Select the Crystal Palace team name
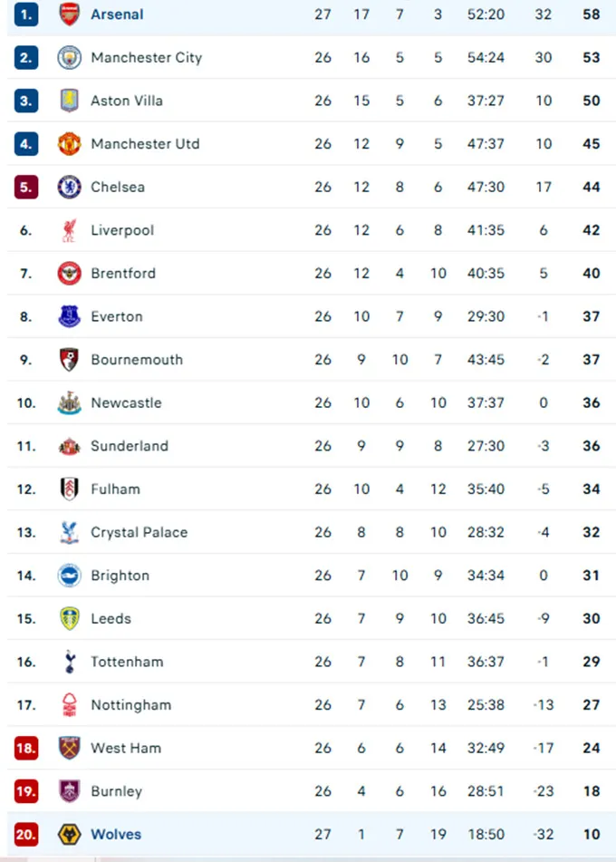616x862 pixels. 139,532
